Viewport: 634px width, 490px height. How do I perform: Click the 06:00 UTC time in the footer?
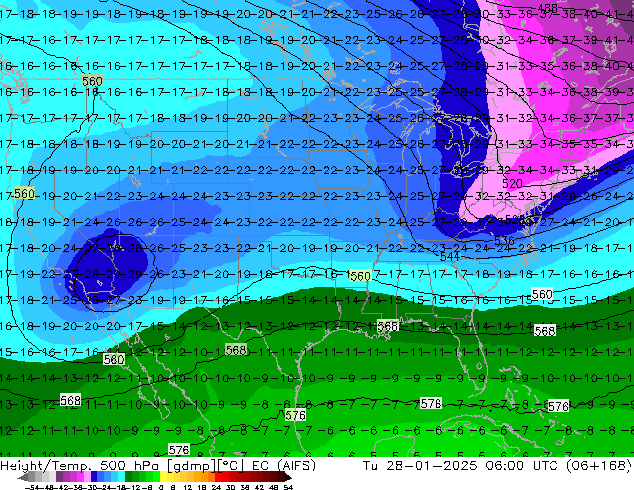click(520, 466)
